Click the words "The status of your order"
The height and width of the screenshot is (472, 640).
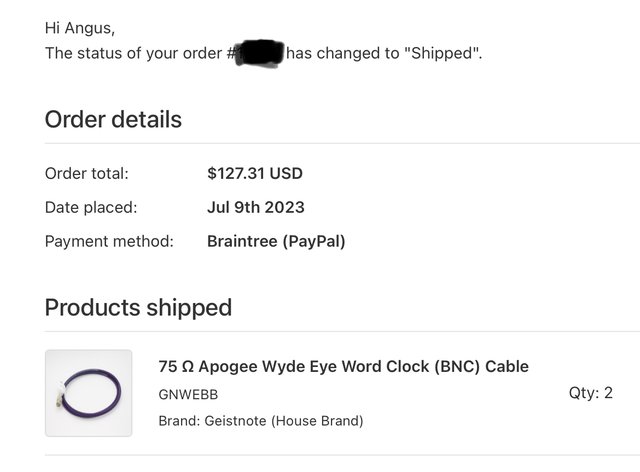click(135, 52)
